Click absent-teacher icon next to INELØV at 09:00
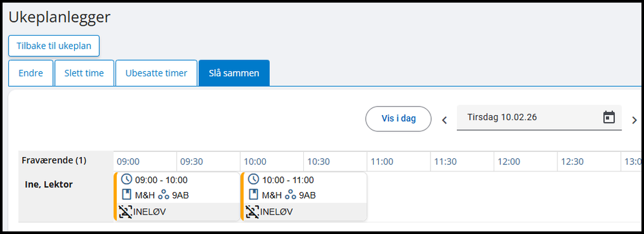This screenshot has height=234, width=644. pyautogui.click(x=125, y=212)
